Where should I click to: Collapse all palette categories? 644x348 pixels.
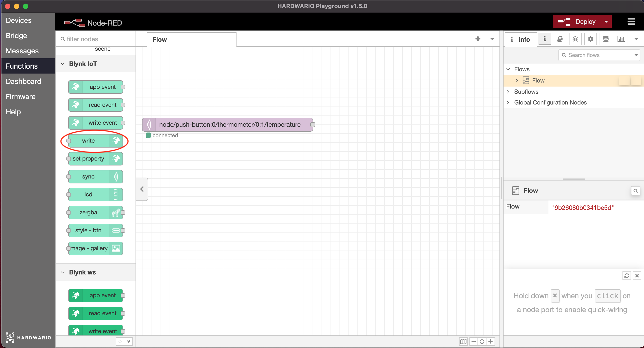point(120,341)
